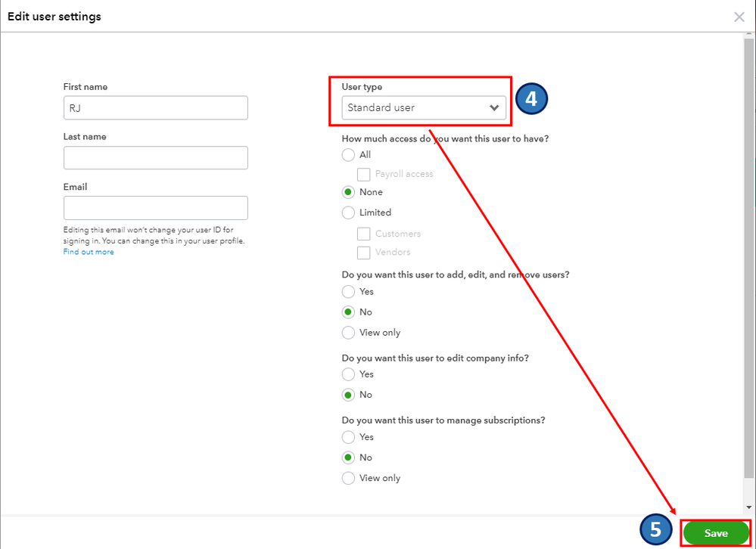This screenshot has height=549, width=756.
Task: Click the green Save button
Action: tap(716, 533)
